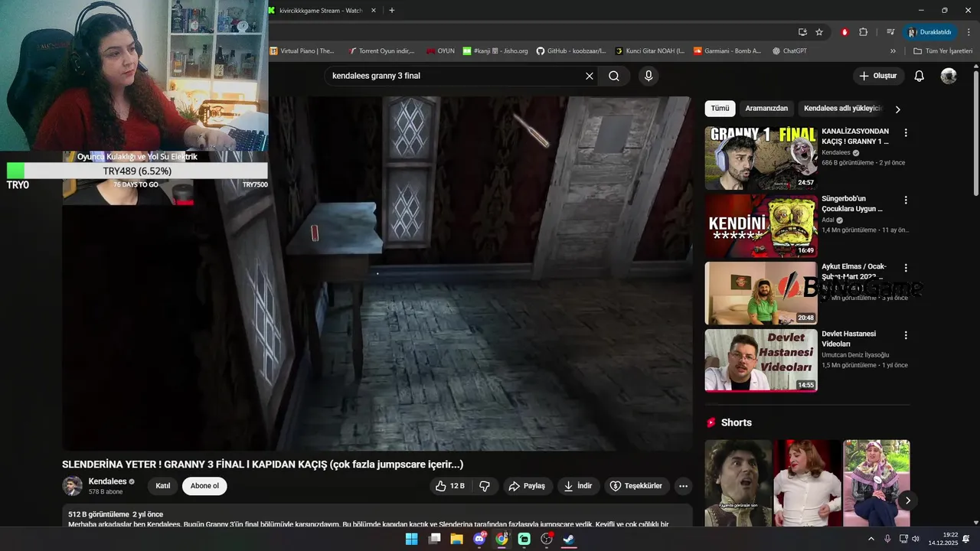The image size is (980, 551).
Task: Start voice search with the microphone icon
Action: [648, 76]
